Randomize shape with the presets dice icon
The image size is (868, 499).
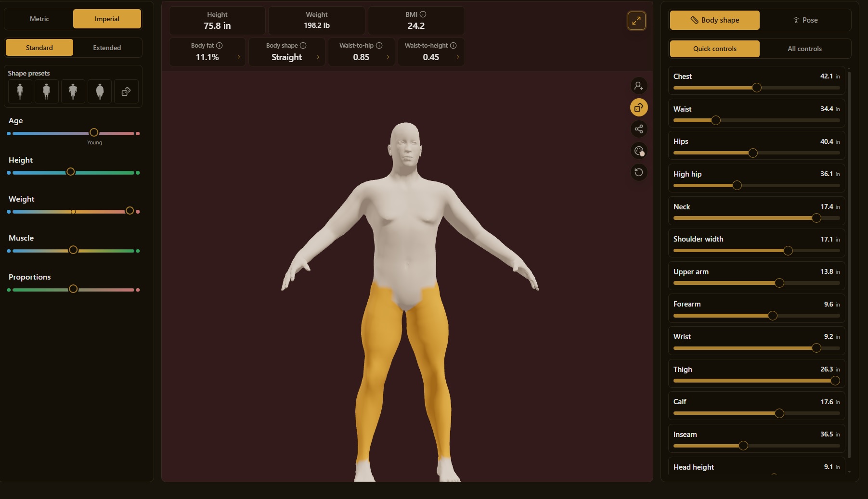126,91
